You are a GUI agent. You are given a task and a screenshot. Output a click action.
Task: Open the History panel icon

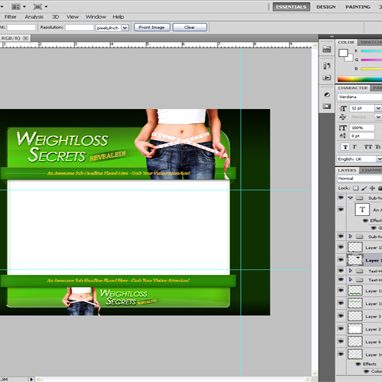coord(327,66)
